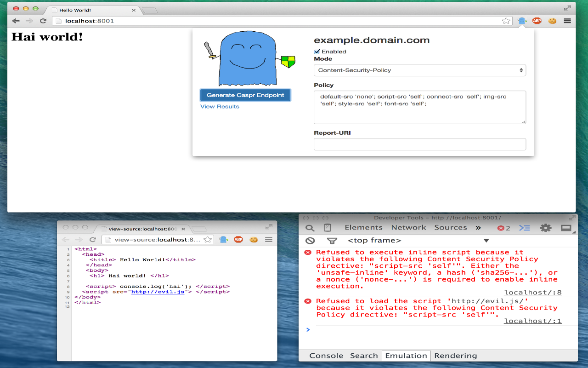Click the console filter funnel icon
Image resolution: width=588 pixels, height=368 pixels.
[332, 241]
